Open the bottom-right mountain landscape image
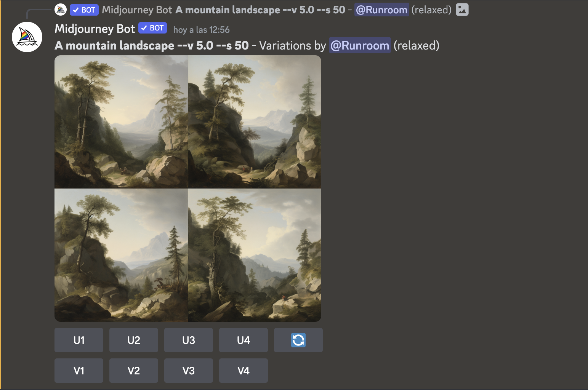 (255, 255)
